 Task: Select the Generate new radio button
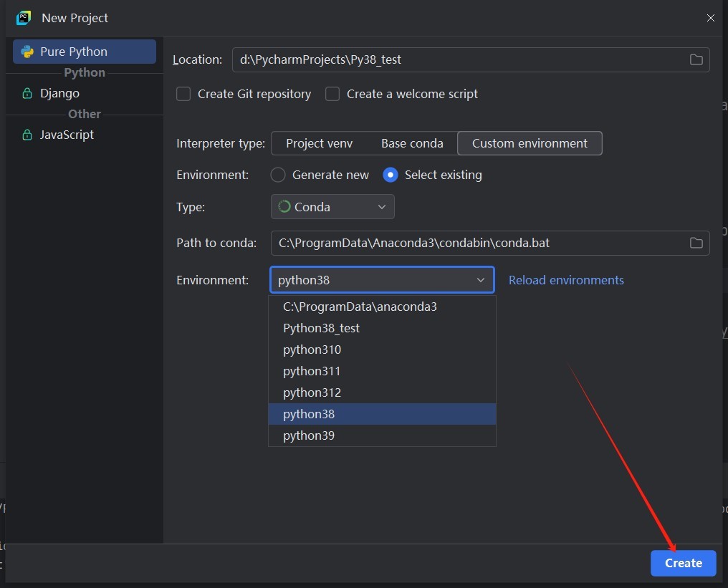[278, 175]
